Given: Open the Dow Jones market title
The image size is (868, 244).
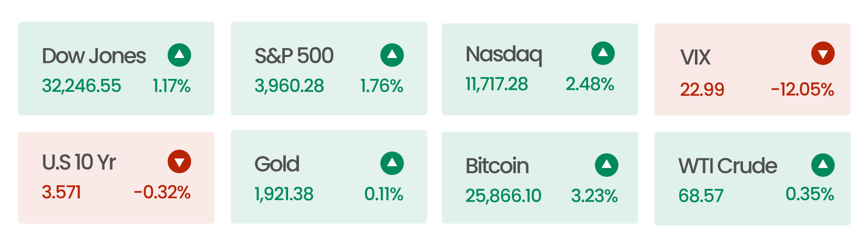Looking at the screenshot, I should coord(94,56).
